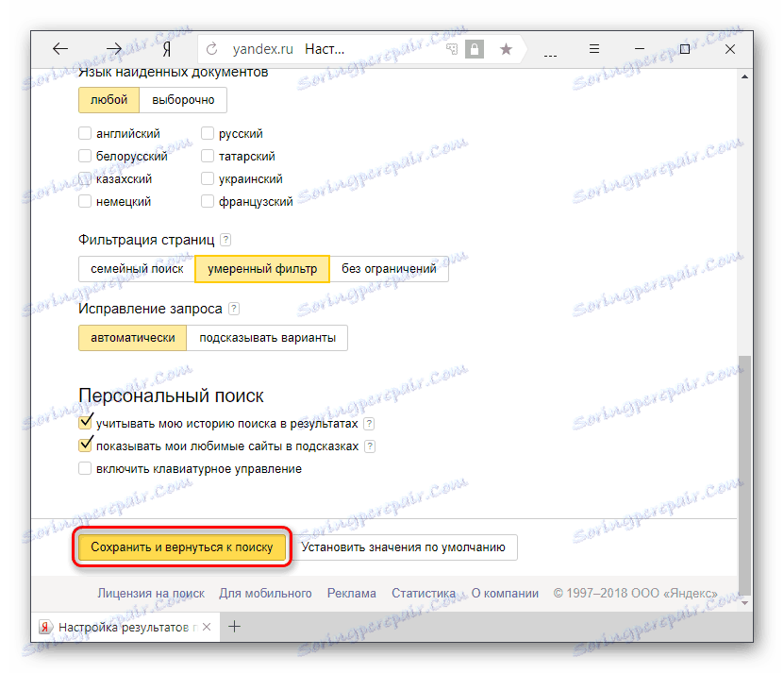The image size is (784, 673).
Task: Check the русский language checkbox
Action: 207,133
